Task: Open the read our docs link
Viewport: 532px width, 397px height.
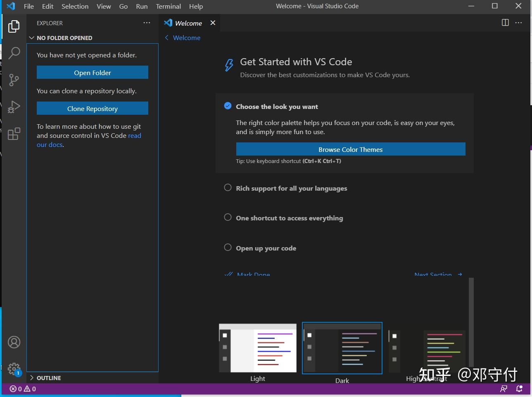Action: click(x=134, y=135)
